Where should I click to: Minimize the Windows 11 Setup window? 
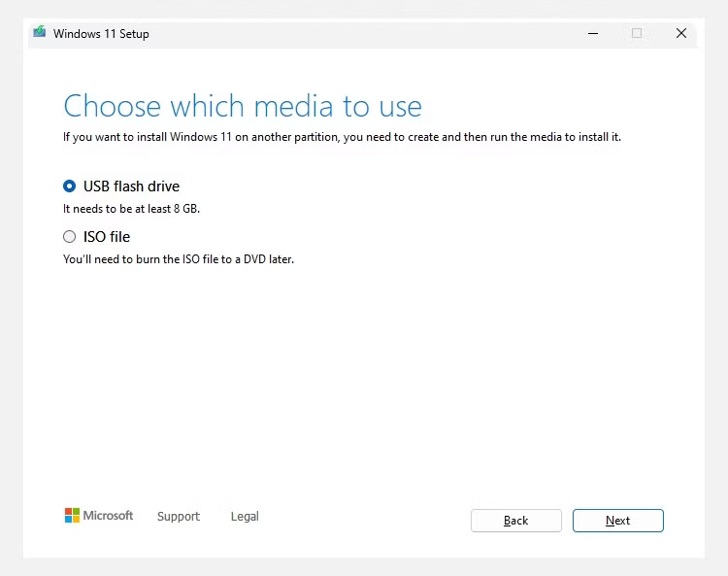[x=593, y=33]
